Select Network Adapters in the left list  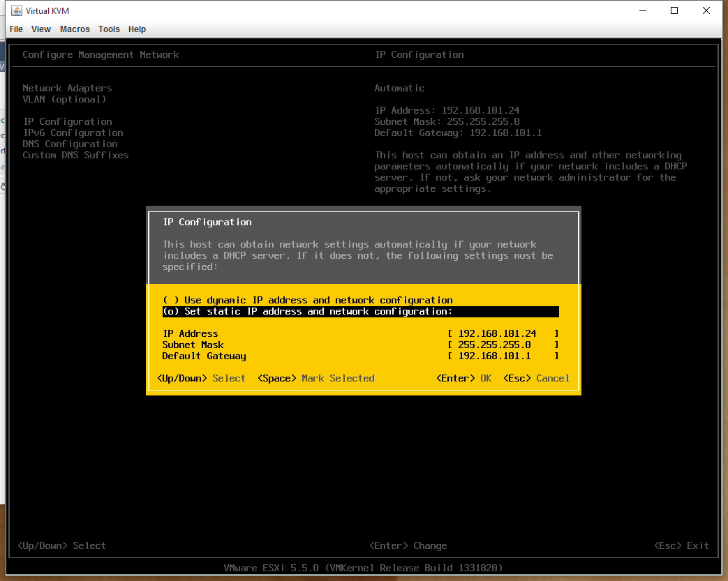coord(67,88)
